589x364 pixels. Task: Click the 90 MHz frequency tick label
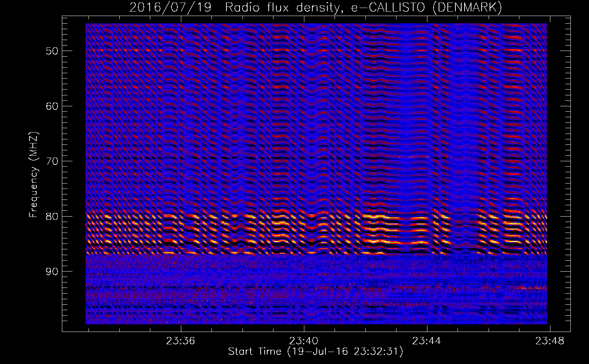pos(52,272)
